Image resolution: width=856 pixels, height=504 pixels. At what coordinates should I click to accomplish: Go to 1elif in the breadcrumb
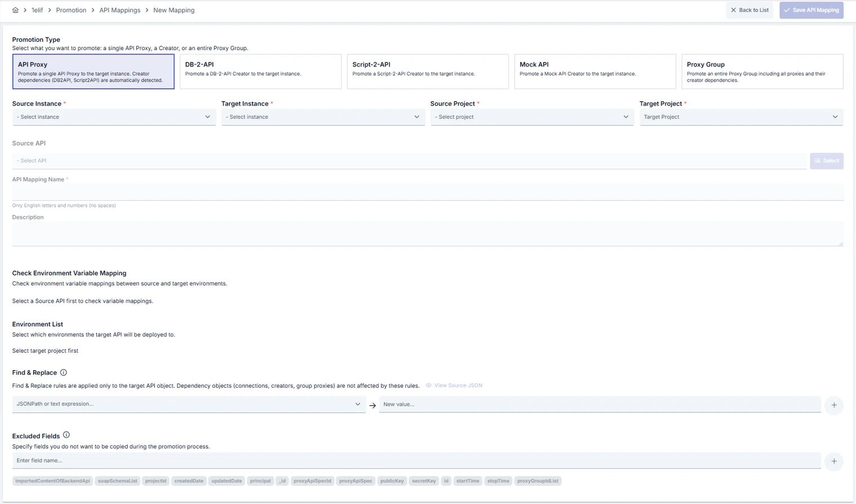(x=37, y=10)
